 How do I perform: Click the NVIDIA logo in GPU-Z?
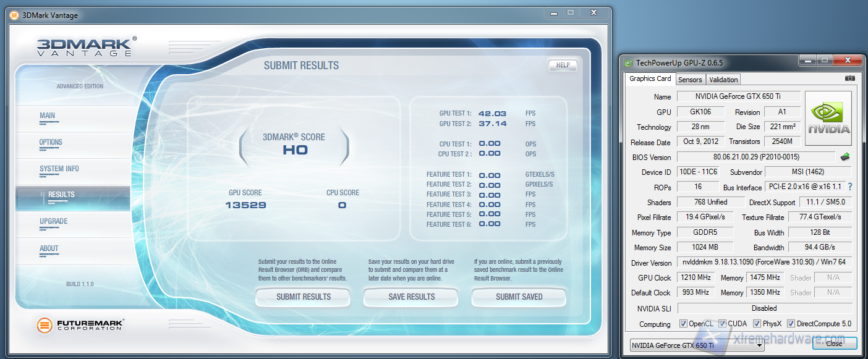828,119
